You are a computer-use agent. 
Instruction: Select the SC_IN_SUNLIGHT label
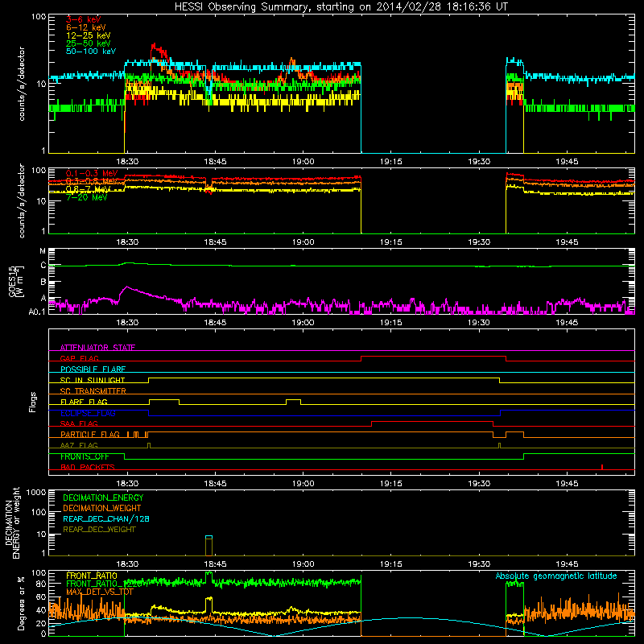[93, 380]
